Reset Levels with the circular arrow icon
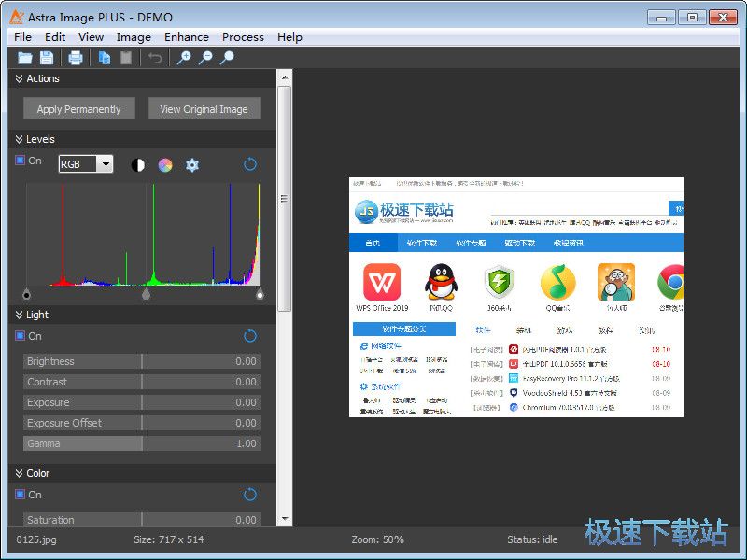This screenshot has width=747, height=560. pyautogui.click(x=250, y=164)
